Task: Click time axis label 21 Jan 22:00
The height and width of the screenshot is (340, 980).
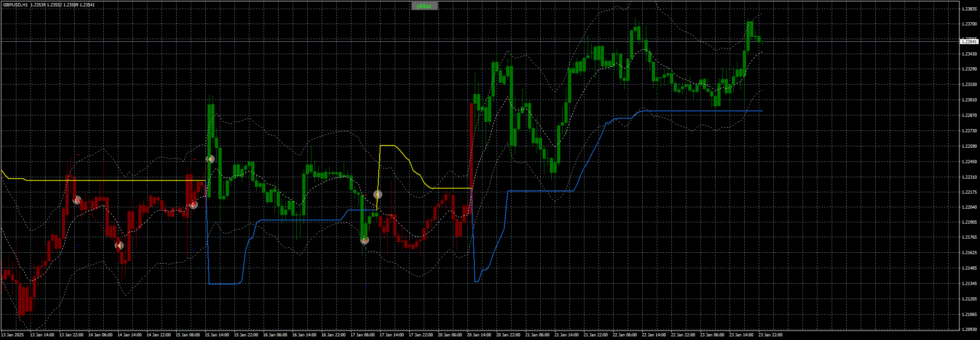Action: [x=595, y=335]
